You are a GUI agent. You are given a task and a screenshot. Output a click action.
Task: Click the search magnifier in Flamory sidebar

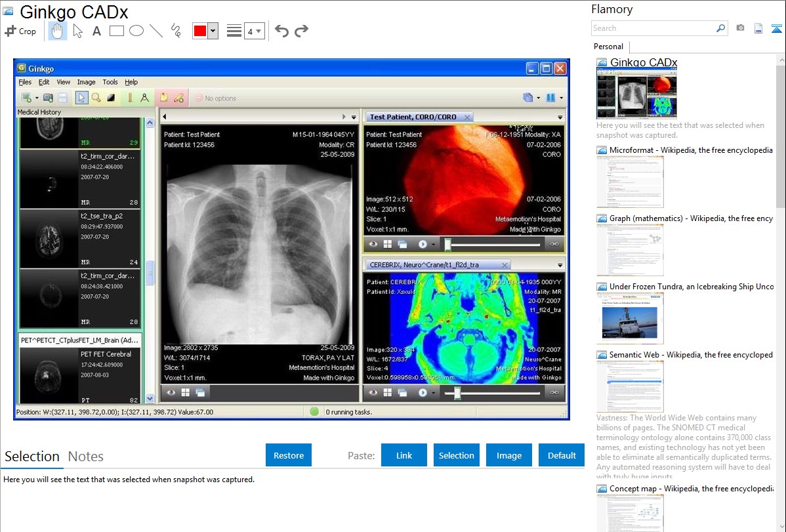pos(720,28)
